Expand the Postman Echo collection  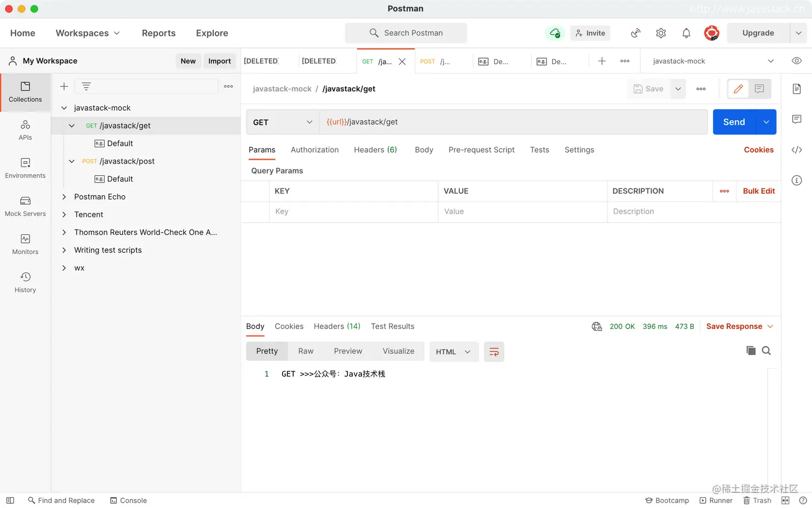(x=64, y=197)
